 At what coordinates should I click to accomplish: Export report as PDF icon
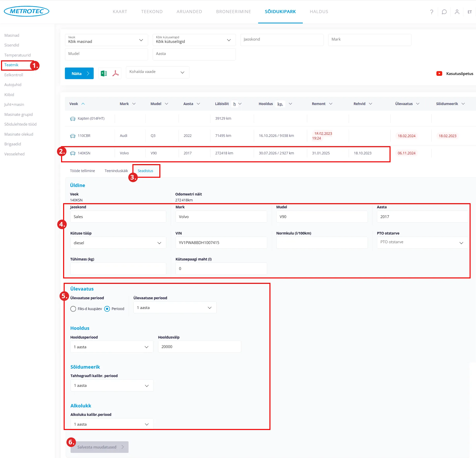115,73
